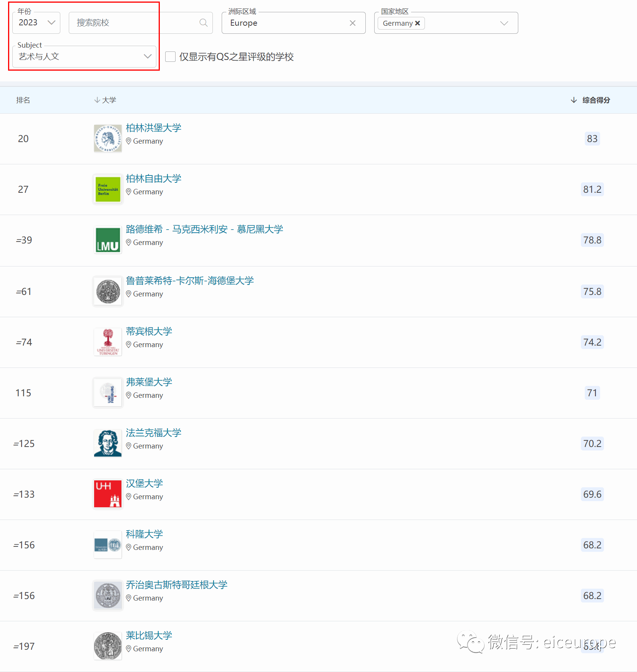Click rank =197 for 莱比锡大学
The width and height of the screenshot is (637, 672).
pos(24,646)
